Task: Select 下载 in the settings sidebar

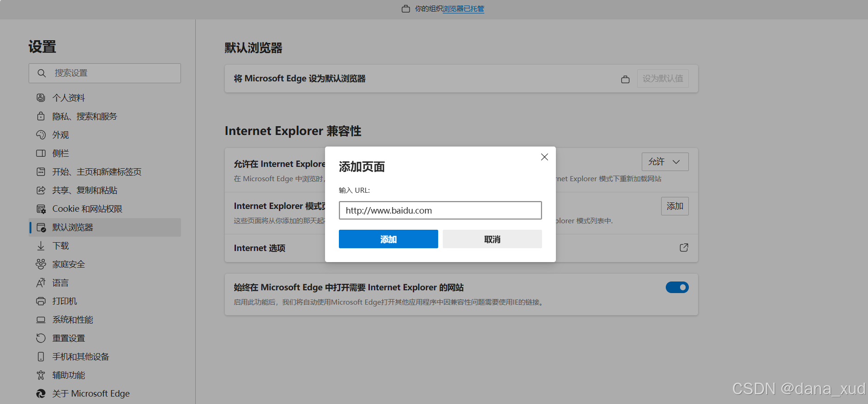Action: [x=105, y=246]
